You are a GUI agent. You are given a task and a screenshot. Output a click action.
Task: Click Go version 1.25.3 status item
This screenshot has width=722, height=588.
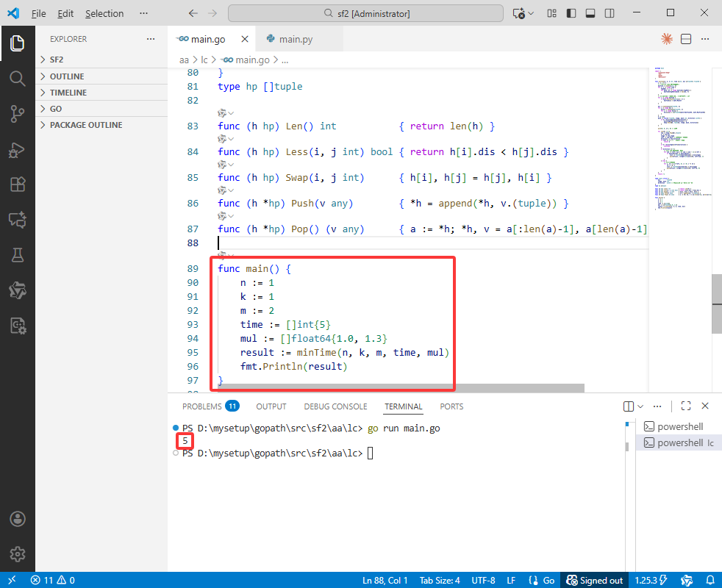[651, 580]
